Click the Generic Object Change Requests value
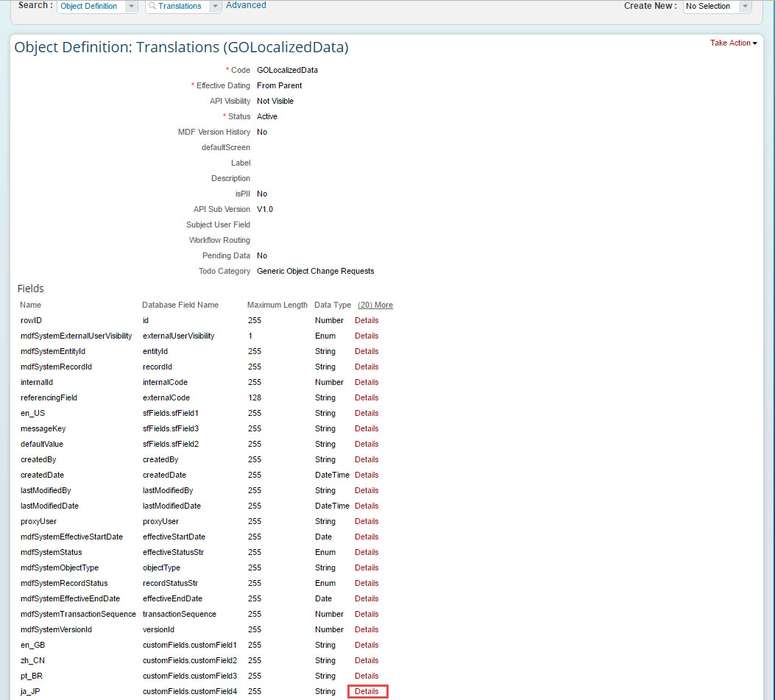This screenshot has width=775, height=700. [315, 271]
